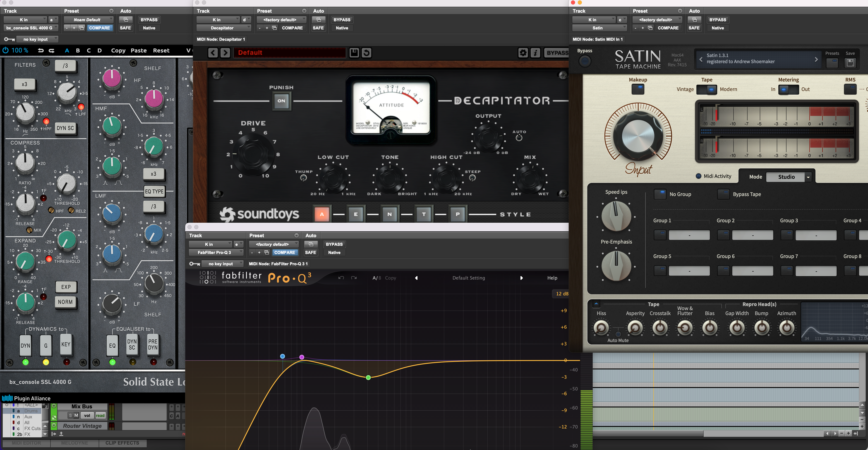Toggle Decapitator Thump icon
This screenshot has width=868, height=450.
[303, 178]
